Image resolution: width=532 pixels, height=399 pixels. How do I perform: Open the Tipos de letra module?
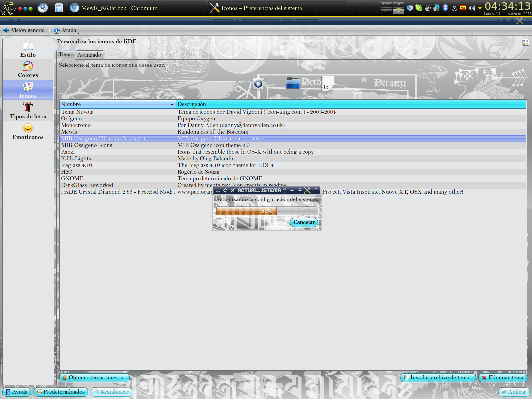click(x=28, y=111)
